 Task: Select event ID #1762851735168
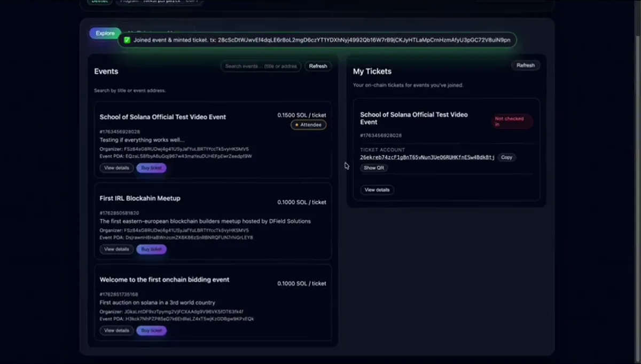coord(119,294)
